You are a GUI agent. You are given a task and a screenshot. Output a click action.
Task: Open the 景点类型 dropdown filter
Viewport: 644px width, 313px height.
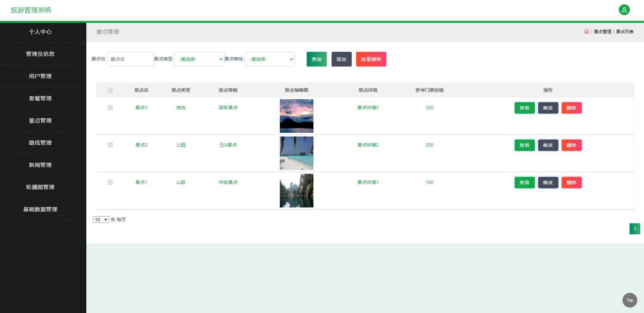(x=199, y=59)
